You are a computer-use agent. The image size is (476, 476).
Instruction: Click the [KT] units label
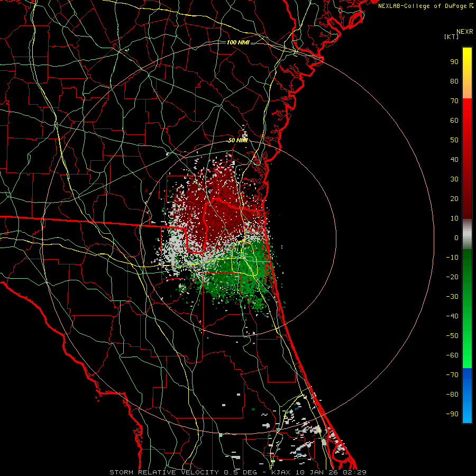click(x=452, y=36)
